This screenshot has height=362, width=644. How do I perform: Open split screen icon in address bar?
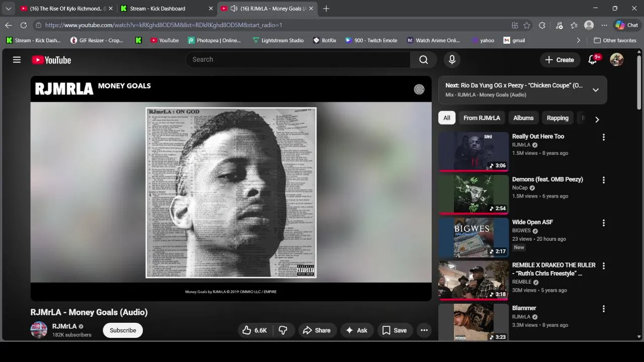tap(515, 25)
